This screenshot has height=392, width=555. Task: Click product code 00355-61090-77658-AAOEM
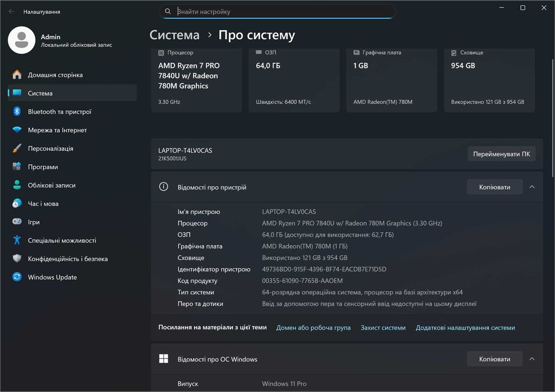pos(302,281)
